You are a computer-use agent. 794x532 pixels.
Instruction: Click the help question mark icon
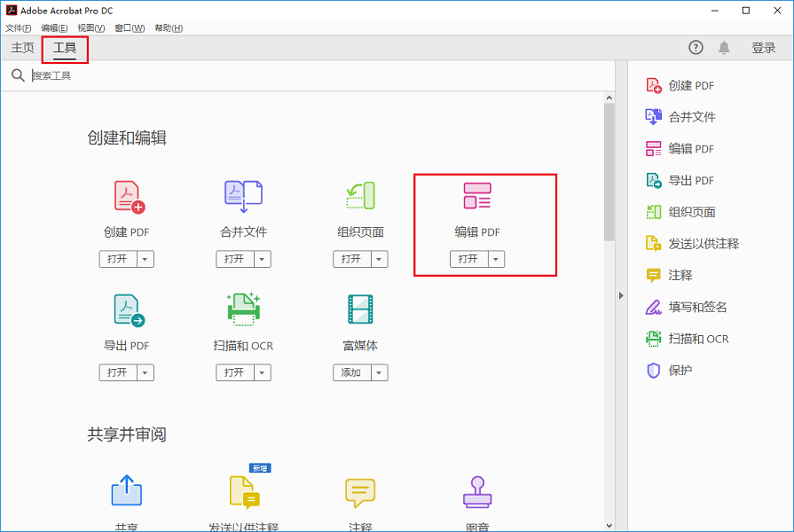[x=696, y=48]
